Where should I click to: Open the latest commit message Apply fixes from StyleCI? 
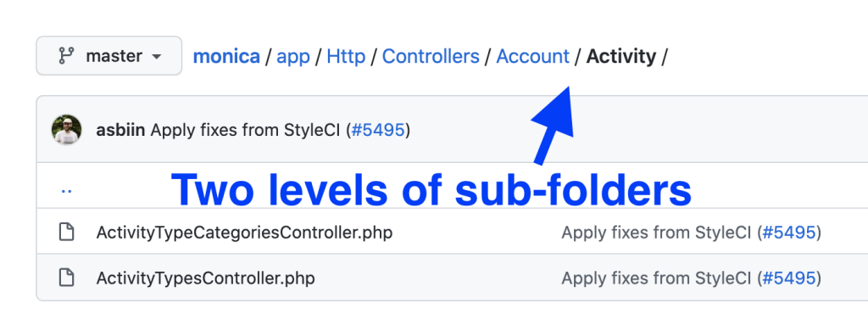point(246,131)
